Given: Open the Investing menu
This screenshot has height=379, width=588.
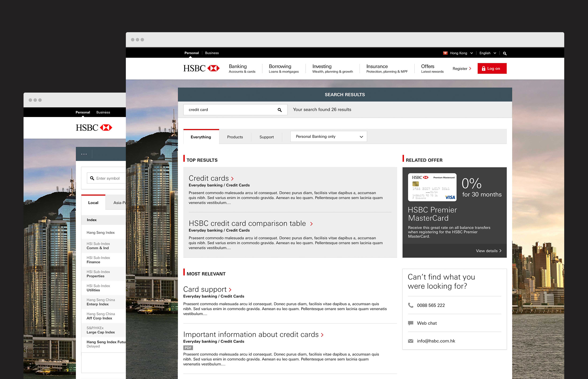Looking at the screenshot, I should 333,68.
